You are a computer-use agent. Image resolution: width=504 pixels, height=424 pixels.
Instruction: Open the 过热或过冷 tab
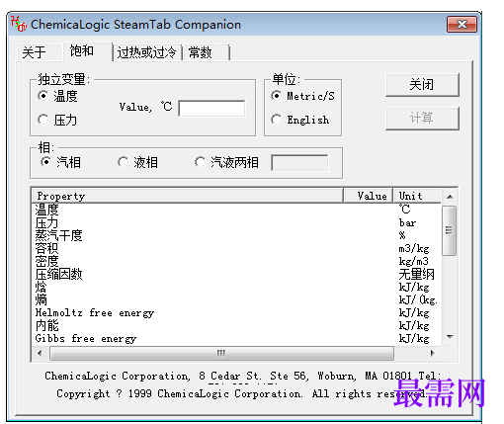pyautogui.click(x=147, y=52)
